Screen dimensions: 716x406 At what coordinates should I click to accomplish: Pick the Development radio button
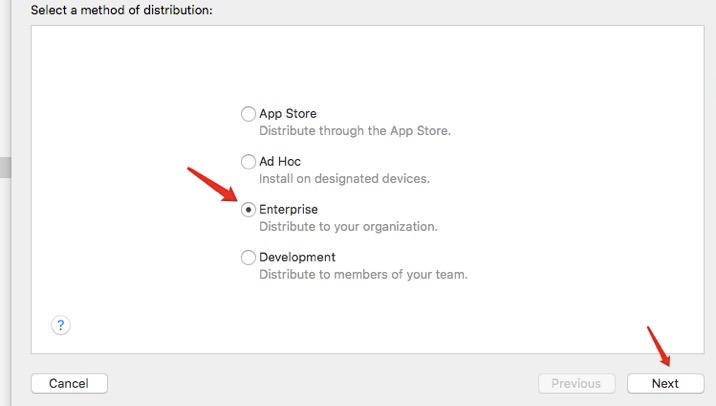click(248, 257)
